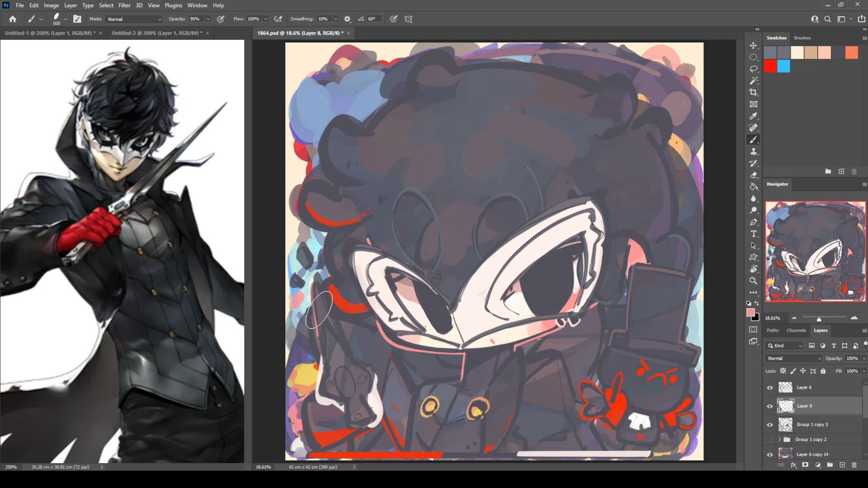Delete layer with trash icon
Image resolution: width=868 pixels, height=488 pixels.
(x=854, y=465)
